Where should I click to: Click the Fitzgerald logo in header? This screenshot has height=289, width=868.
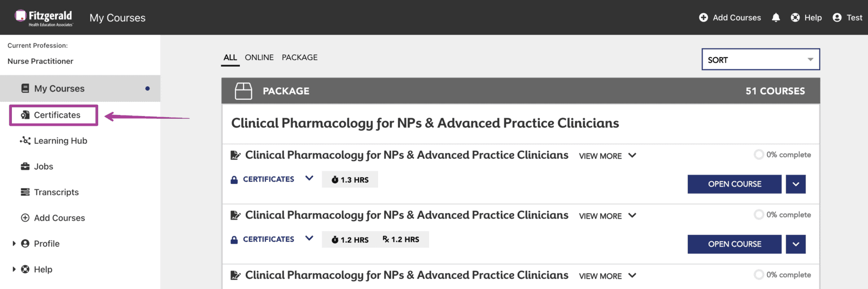[x=44, y=17]
